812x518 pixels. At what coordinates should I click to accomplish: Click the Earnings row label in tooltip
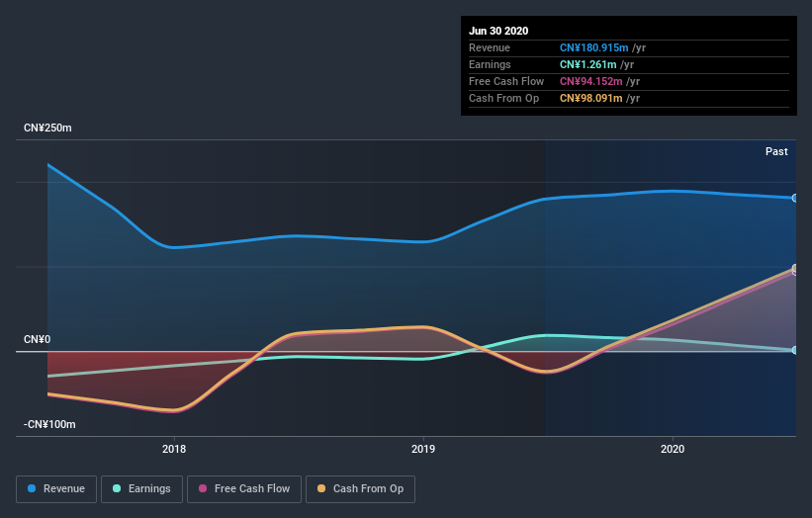[490, 64]
